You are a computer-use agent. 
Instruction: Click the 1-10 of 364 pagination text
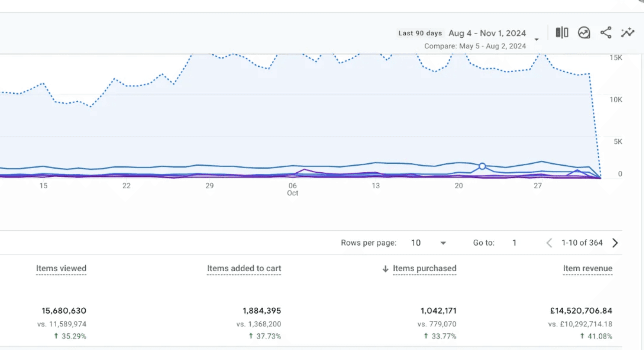point(582,243)
